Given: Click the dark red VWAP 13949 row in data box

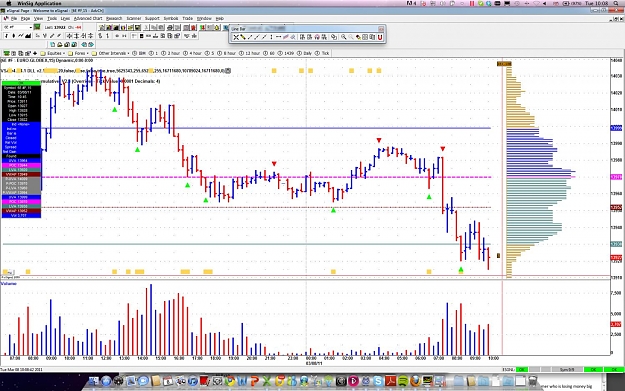Looking at the screenshot, I should pos(21,174).
